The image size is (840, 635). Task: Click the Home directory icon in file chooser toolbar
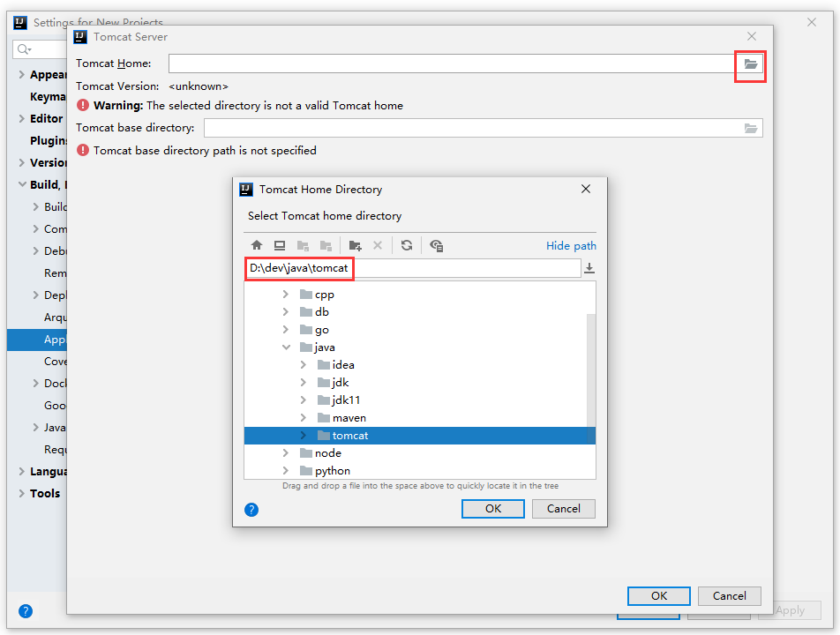tap(257, 245)
